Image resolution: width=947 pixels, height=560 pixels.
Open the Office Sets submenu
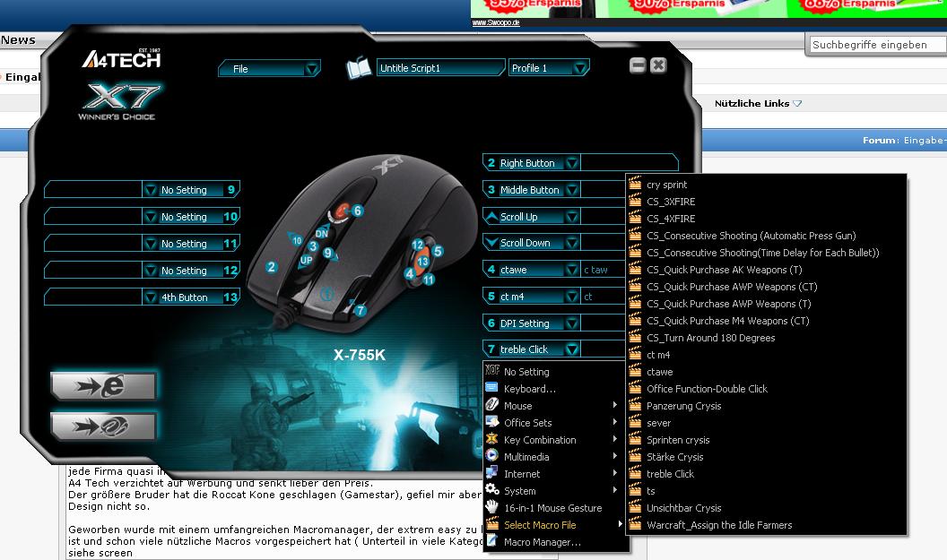click(x=554, y=422)
